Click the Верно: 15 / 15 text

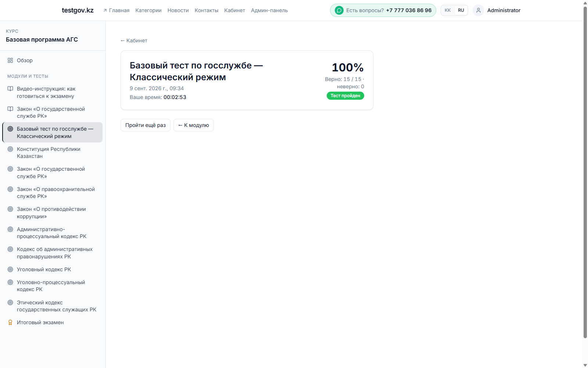pyautogui.click(x=343, y=79)
